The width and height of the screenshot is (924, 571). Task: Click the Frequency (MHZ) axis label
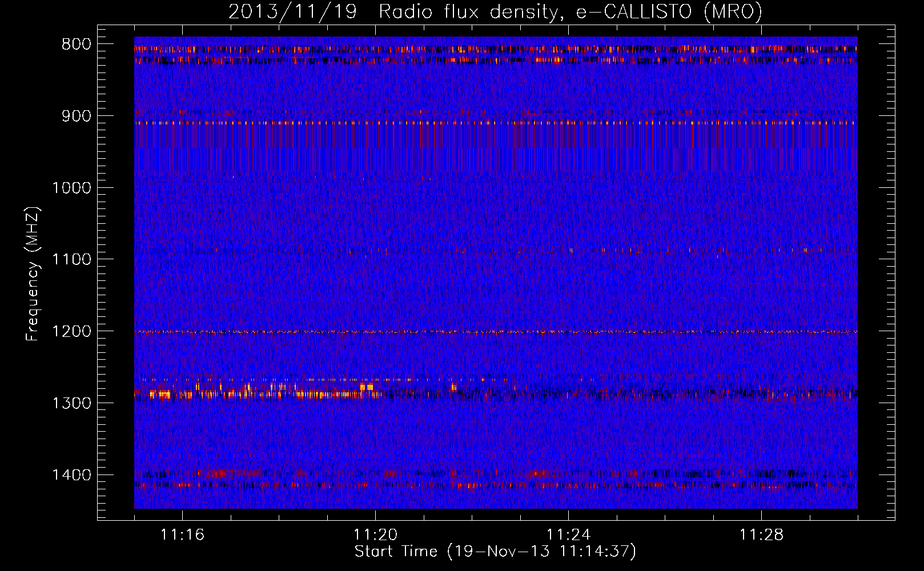[x=33, y=274]
